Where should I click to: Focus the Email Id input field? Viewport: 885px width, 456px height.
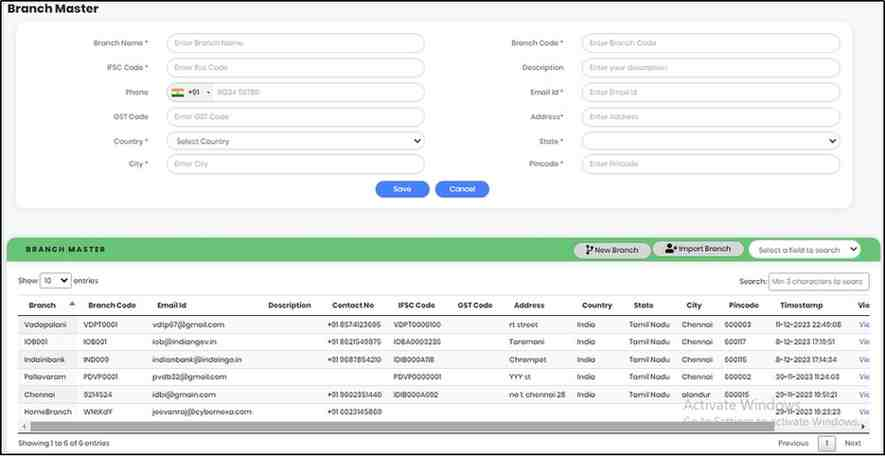(x=711, y=92)
